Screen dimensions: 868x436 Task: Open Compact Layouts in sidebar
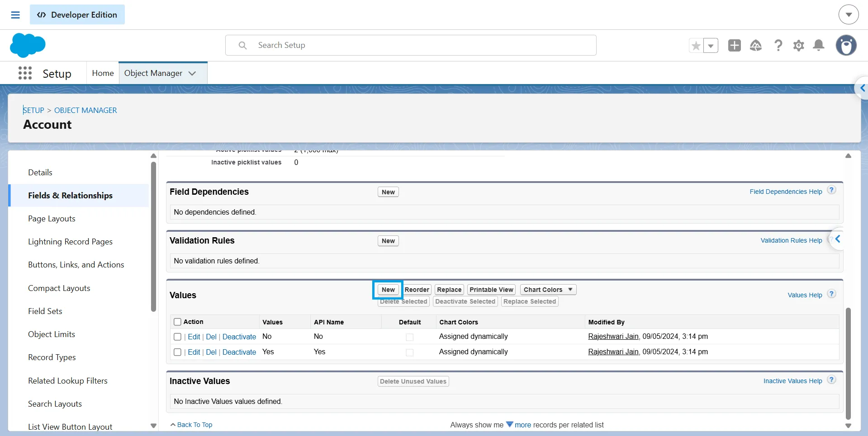[x=59, y=288]
